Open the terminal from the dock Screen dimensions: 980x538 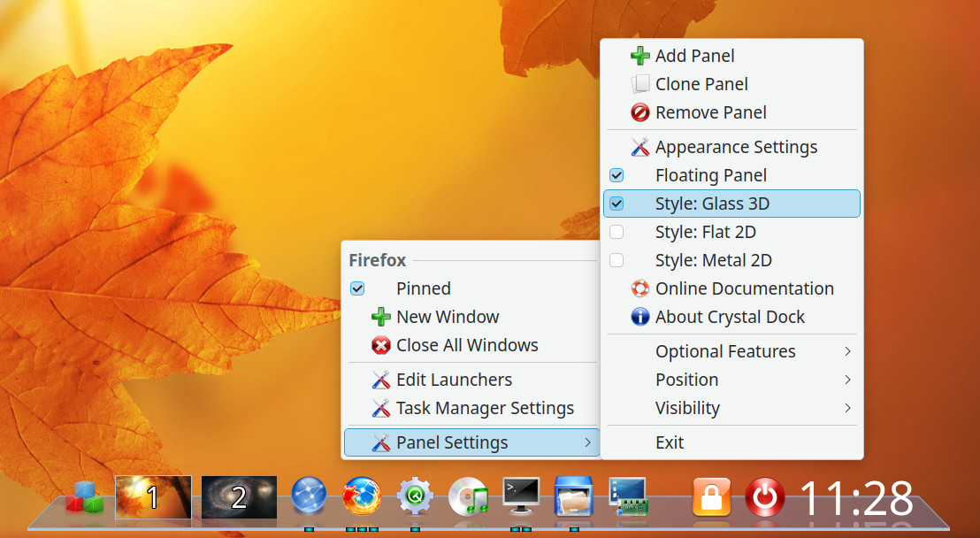(x=521, y=497)
